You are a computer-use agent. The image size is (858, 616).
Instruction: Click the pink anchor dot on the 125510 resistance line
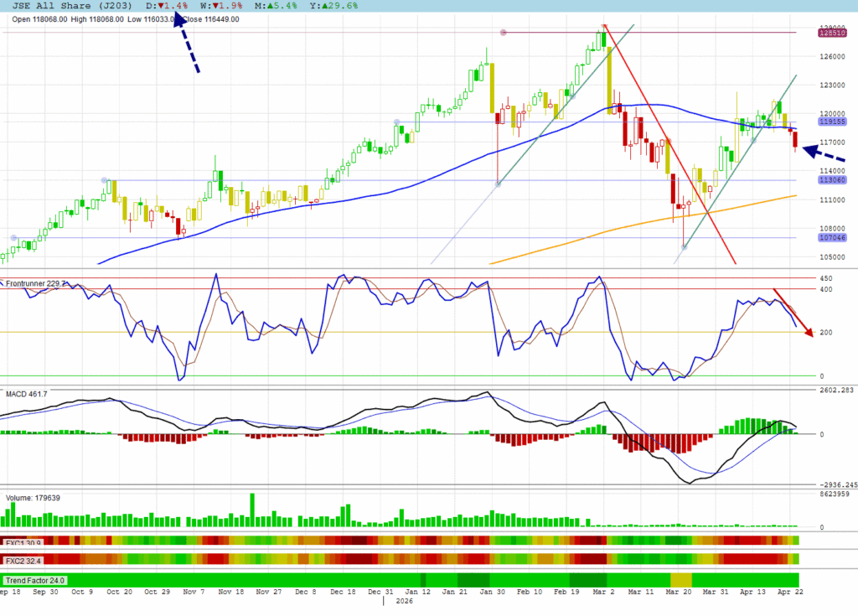504,33
